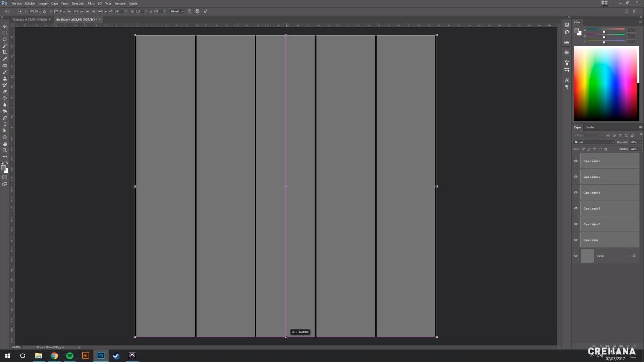Toggle visibility of Capa 1 copia 3

(x=576, y=208)
